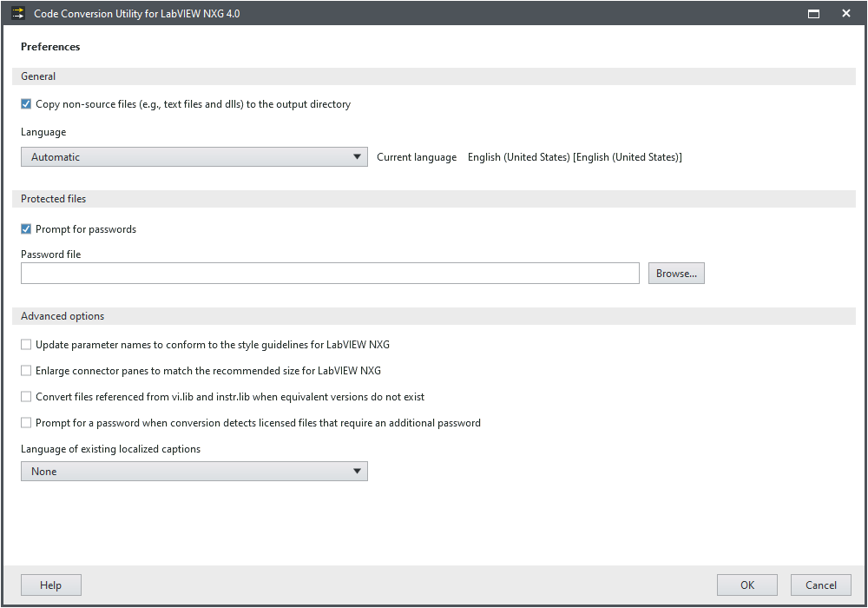Enable Convert files referenced from vi.lib and instr.lib
This screenshot has height=608, width=868.
[x=26, y=396]
